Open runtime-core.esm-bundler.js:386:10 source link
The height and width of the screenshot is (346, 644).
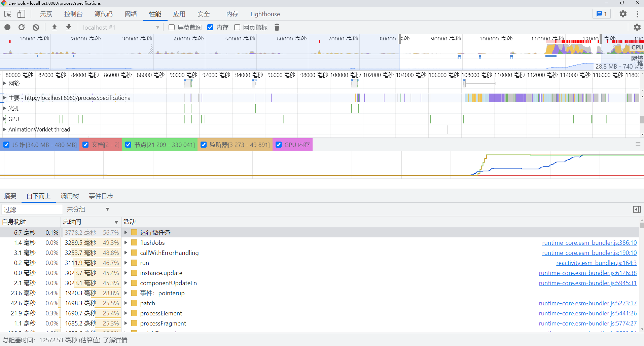click(589, 242)
